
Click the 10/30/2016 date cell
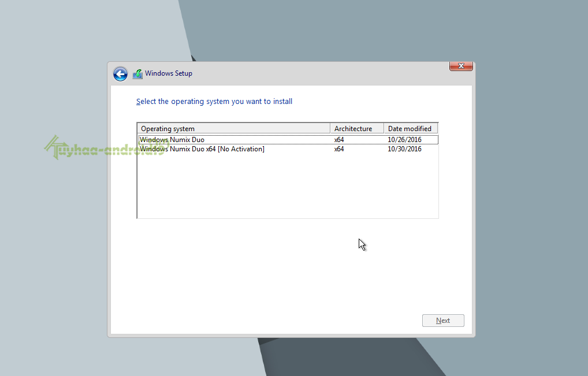tap(404, 149)
